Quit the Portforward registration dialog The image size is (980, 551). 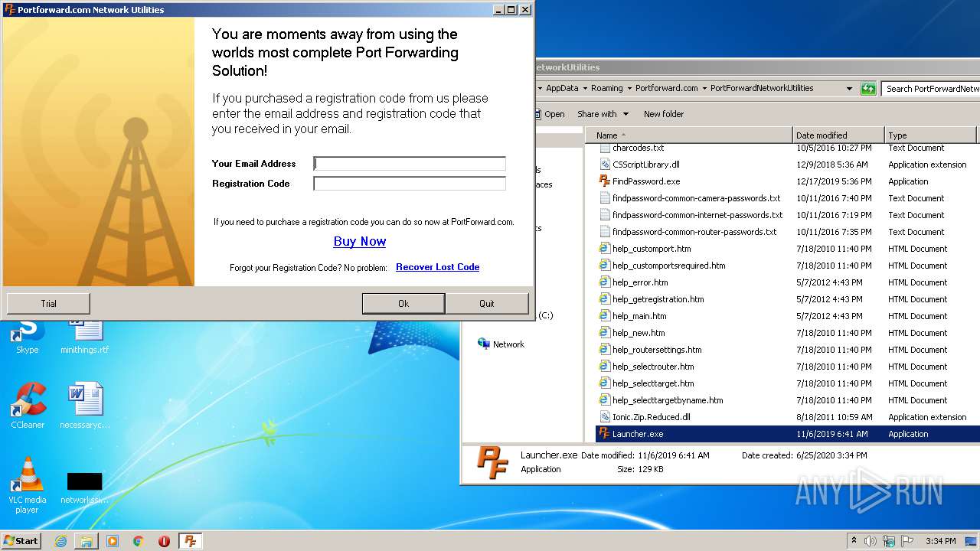487,304
